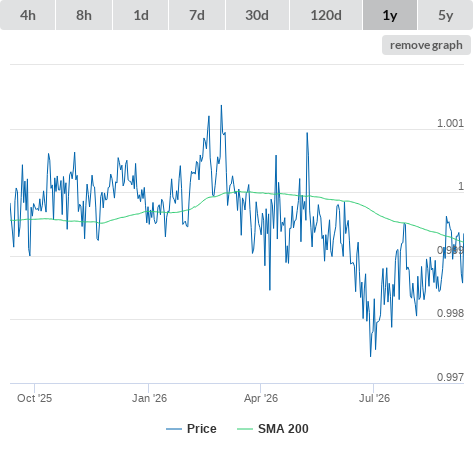Click the remove graph button
This screenshot has height=455, width=474.
[x=426, y=45]
